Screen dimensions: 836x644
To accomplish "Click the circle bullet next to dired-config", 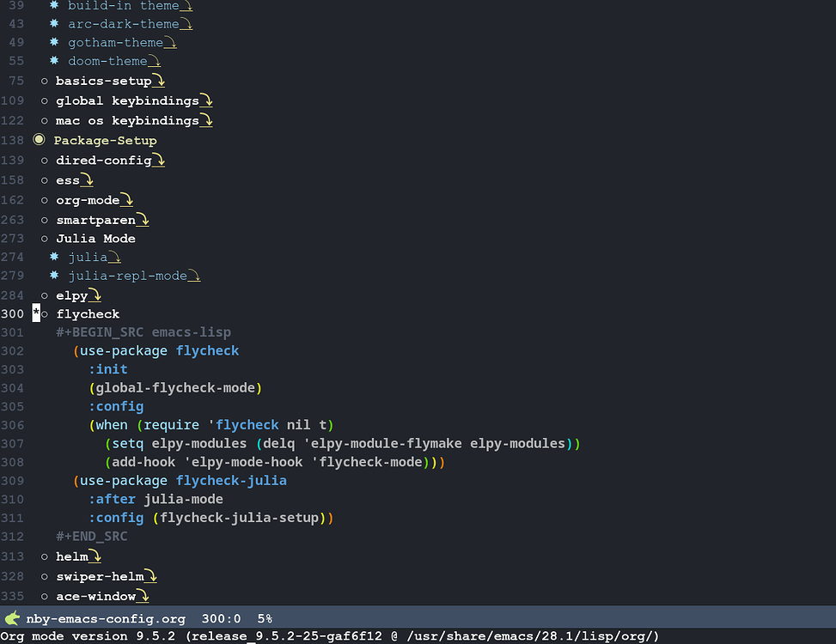I will (44, 160).
